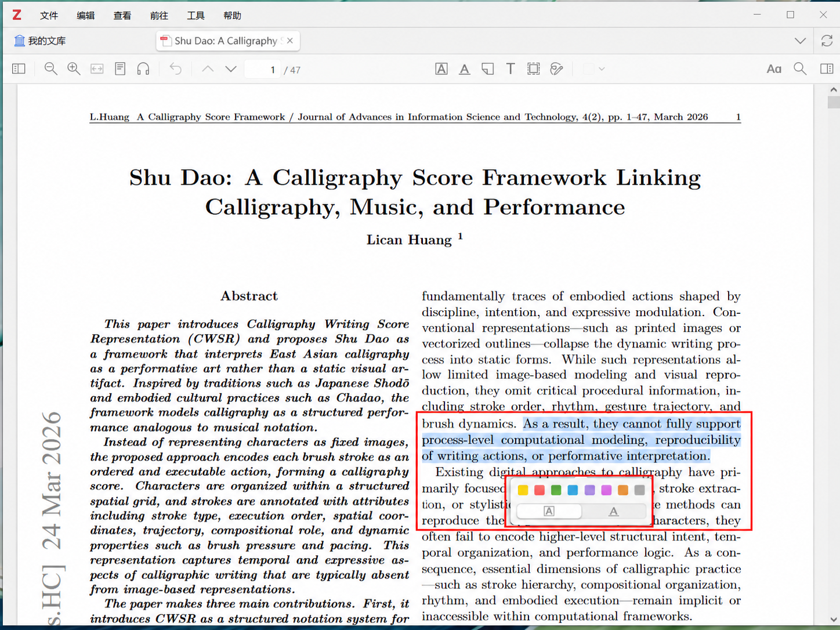Select the draw ink annotation tool

(557, 69)
